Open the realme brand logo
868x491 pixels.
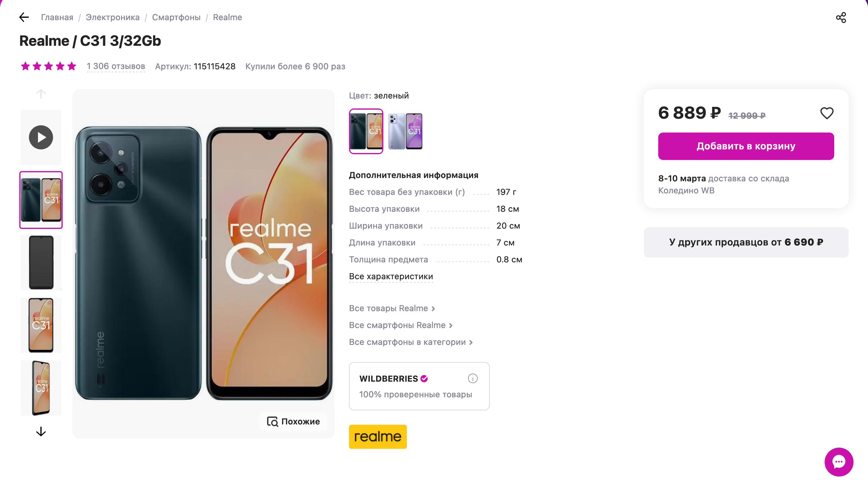pos(378,437)
